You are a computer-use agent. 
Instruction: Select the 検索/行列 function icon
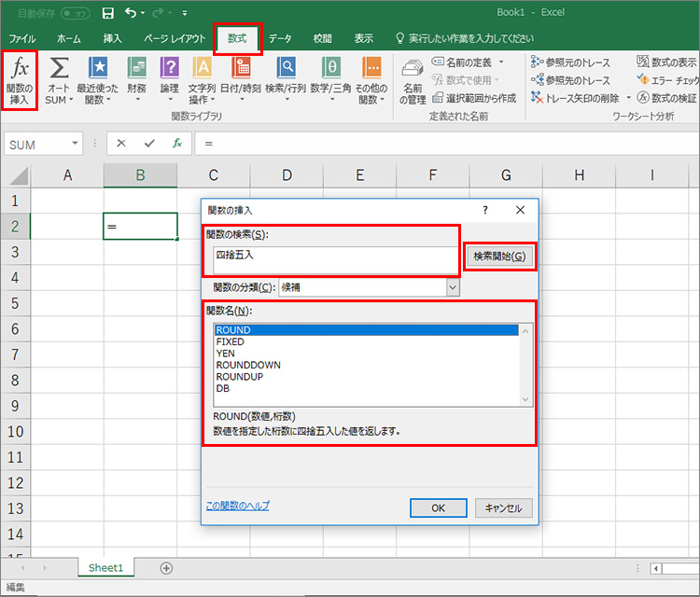286,80
